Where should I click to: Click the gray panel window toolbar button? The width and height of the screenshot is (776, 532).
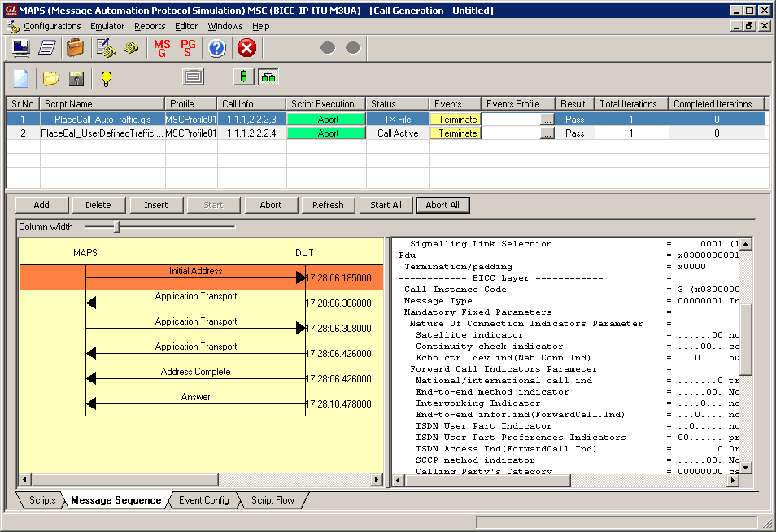[x=193, y=76]
